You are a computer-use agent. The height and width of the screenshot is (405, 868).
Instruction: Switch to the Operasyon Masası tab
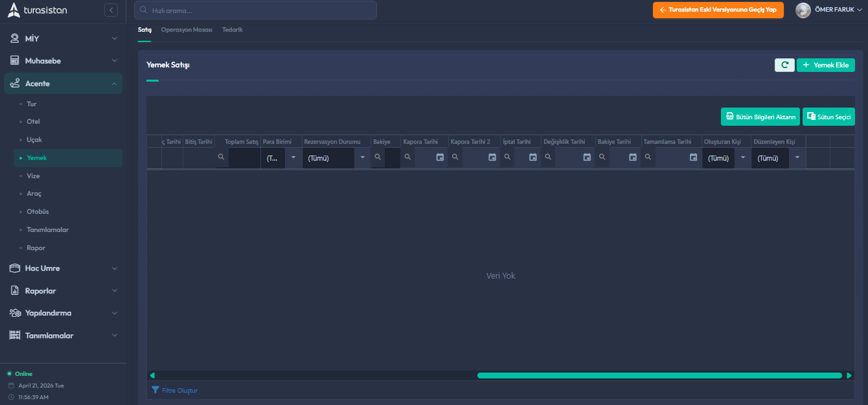(x=187, y=30)
